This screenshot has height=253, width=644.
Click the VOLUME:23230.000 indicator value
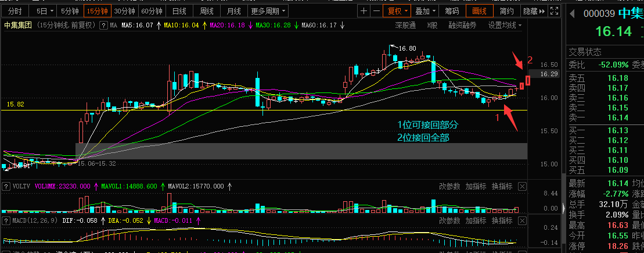(64, 186)
